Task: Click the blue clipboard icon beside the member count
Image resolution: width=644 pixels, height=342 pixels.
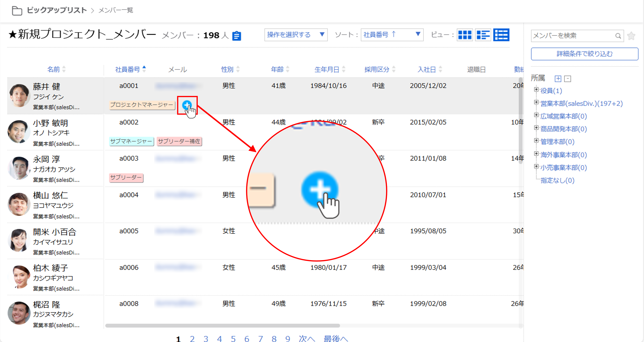Action: click(x=237, y=36)
